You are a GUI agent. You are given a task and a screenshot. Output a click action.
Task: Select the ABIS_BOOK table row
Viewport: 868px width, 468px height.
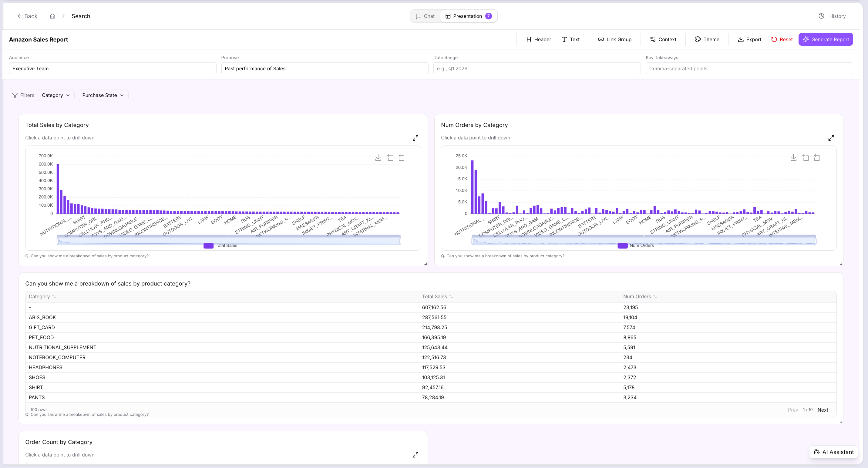[431, 317]
